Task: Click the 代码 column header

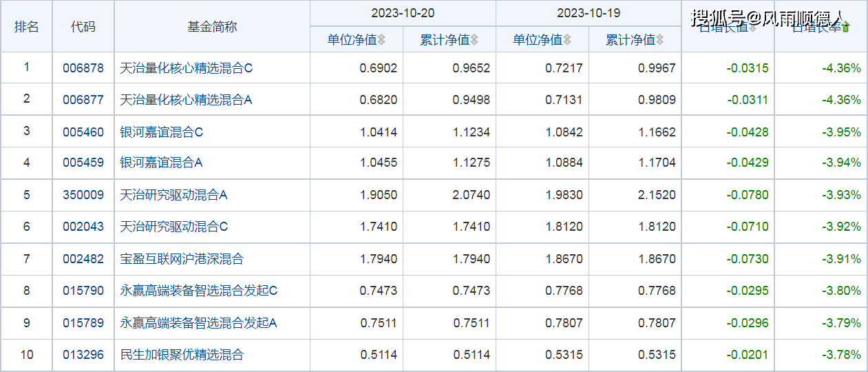Action: click(x=83, y=26)
